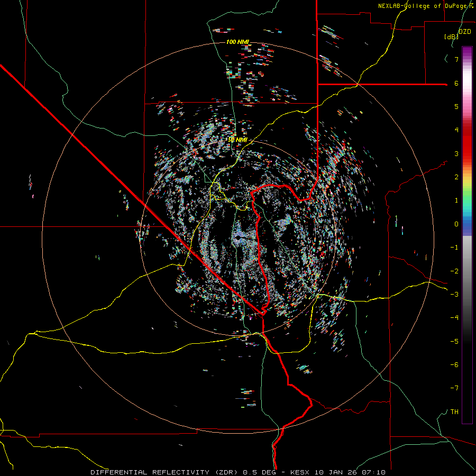Viewport: 476px width, 476px height.
Task: Click the "100 NMI" range ring label
Action: click(x=237, y=42)
